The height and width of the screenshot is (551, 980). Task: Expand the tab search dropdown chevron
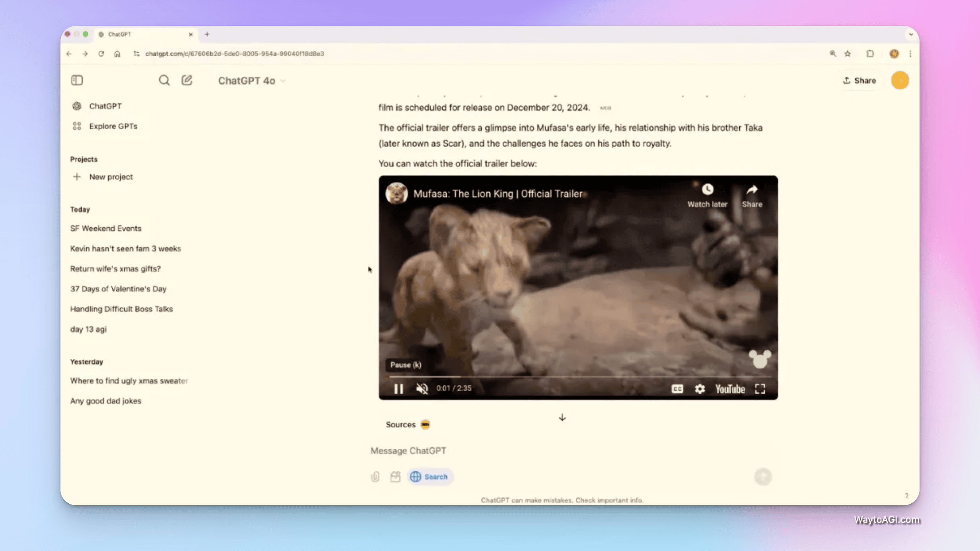(x=911, y=35)
